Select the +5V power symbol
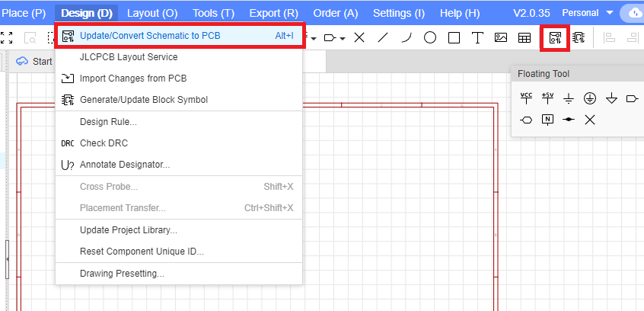This screenshot has width=644, height=311. 547,98
